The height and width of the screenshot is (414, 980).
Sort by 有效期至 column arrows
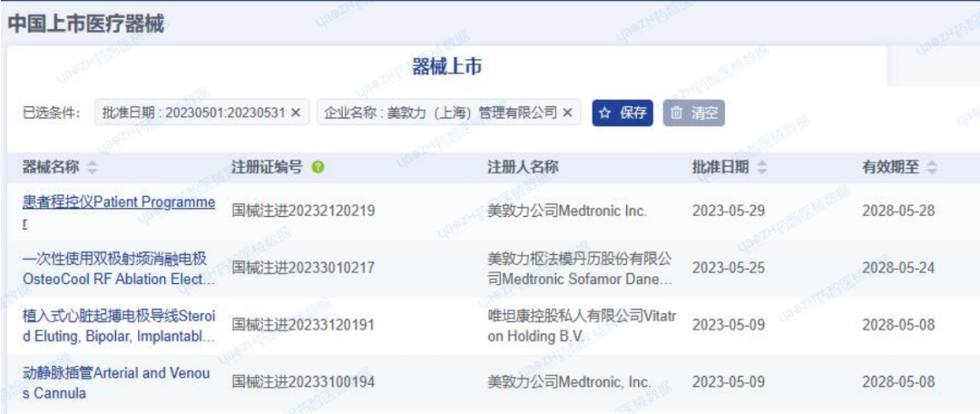(x=932, y=168)
